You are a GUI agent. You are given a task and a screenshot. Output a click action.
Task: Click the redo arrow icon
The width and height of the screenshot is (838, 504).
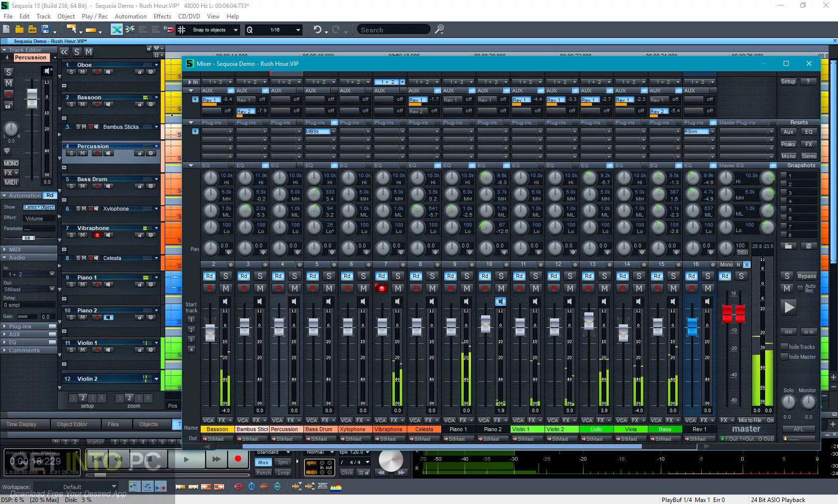click(x=336, y=29)
